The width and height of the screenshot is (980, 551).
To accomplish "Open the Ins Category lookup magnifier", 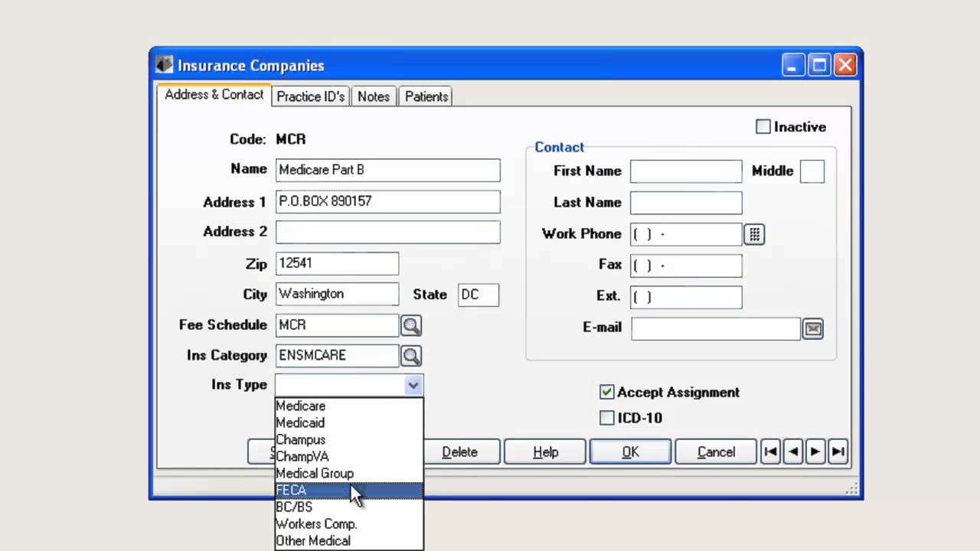I will tap(411, 356).
